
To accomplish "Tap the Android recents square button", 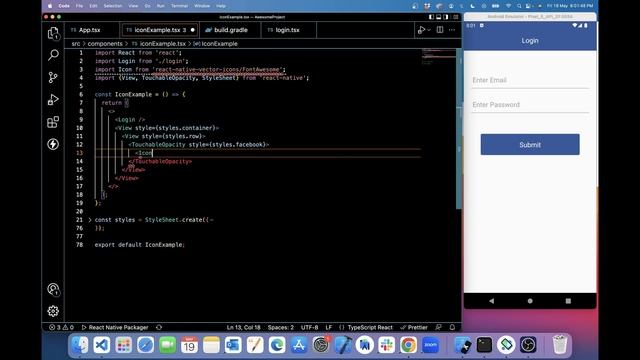I will point(568,301).
